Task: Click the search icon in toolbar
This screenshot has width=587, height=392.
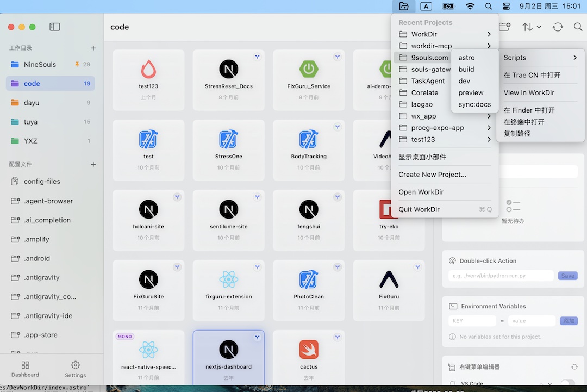Action: (x=578, y=27)
